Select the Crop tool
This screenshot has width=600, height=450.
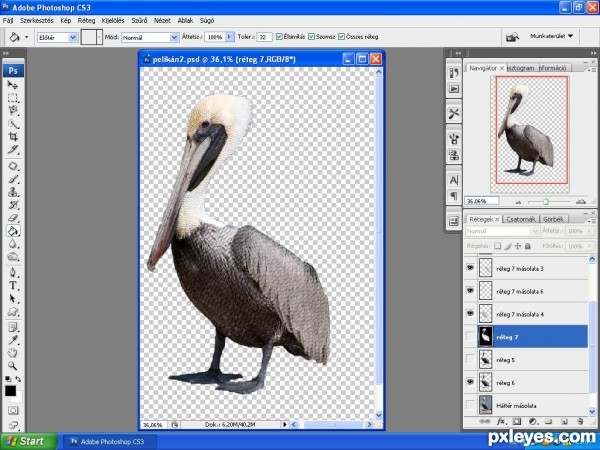[13, 137]
